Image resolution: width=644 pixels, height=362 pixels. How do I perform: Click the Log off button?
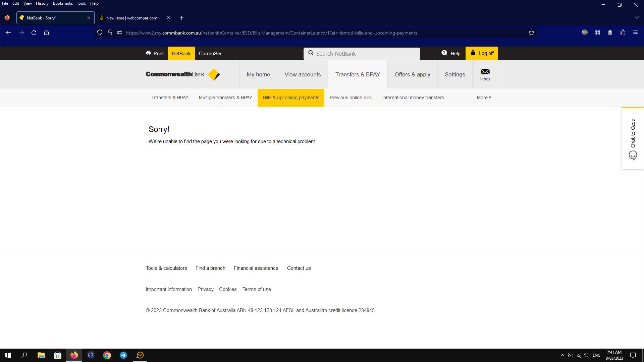482,53
